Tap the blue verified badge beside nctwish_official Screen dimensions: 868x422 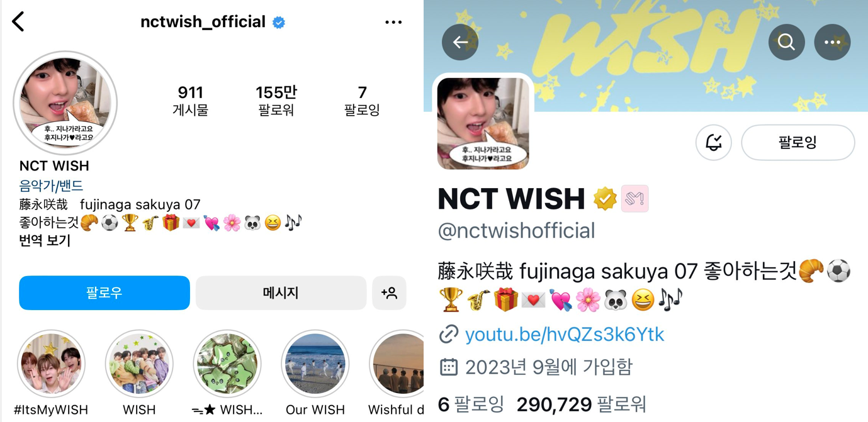pyautogui.click(x=279, y=23)
